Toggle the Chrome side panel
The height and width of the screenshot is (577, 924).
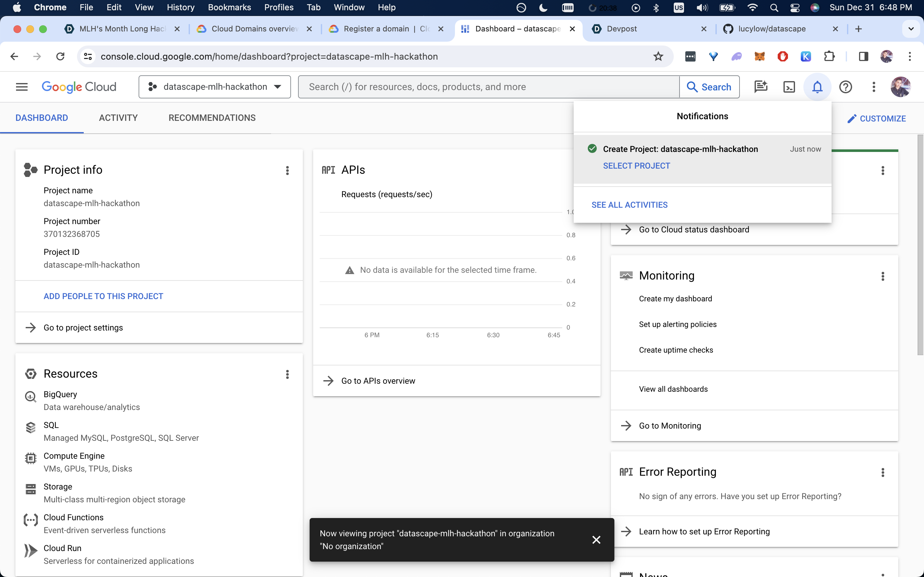(864, 56)
